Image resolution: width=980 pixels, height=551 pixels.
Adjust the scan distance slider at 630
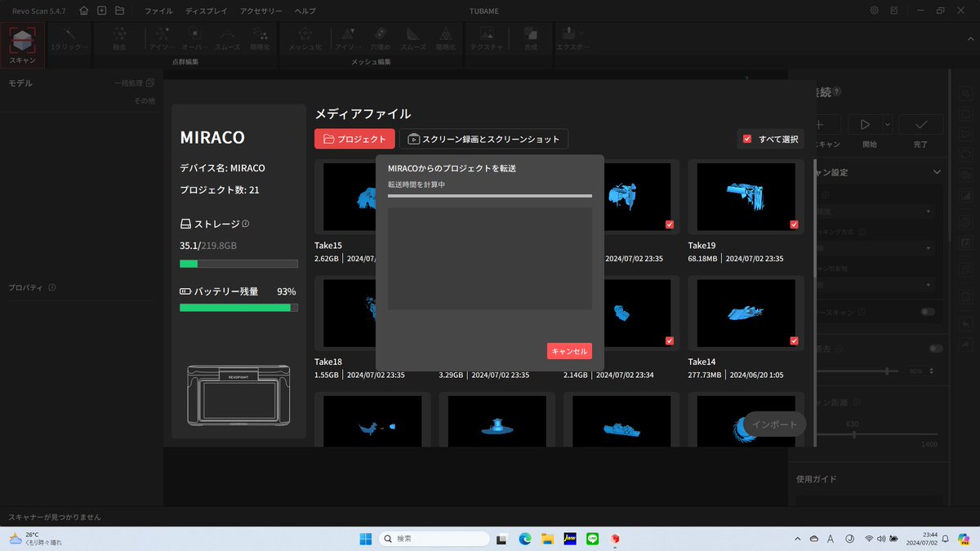(853, 435)
